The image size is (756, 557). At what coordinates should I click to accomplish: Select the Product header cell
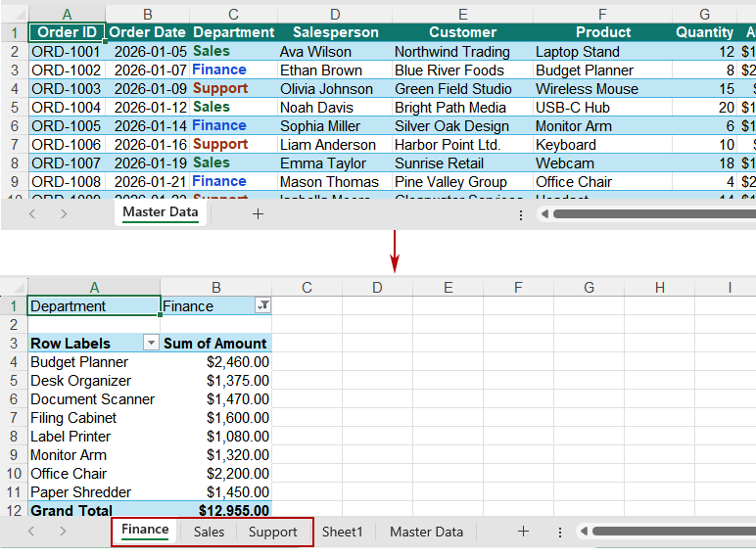602,32
